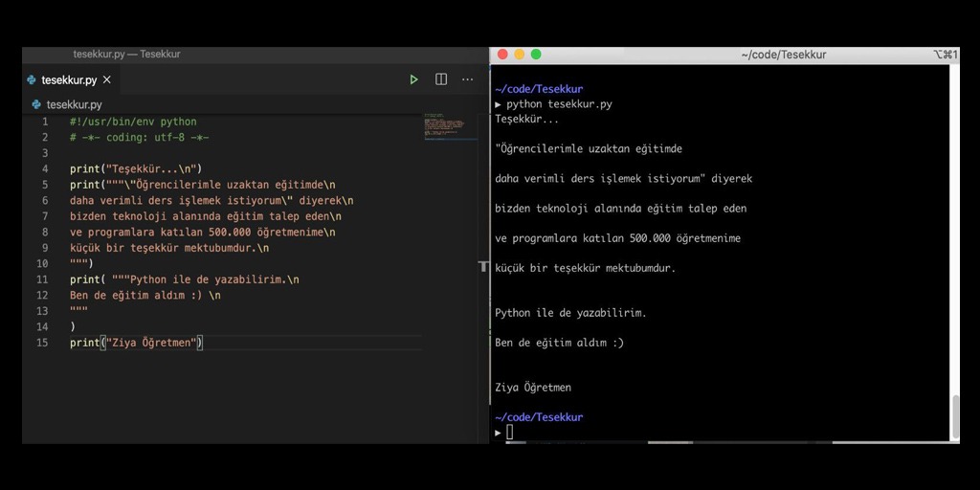Click the ⌥⌘1 shortcut indicator in terminal title bar

945,55
